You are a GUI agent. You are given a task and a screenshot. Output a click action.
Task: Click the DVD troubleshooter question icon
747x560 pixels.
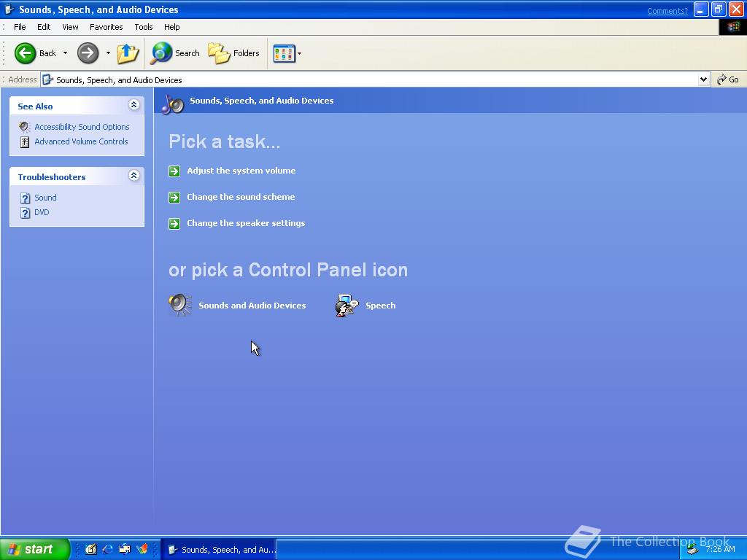coord(26,213)
